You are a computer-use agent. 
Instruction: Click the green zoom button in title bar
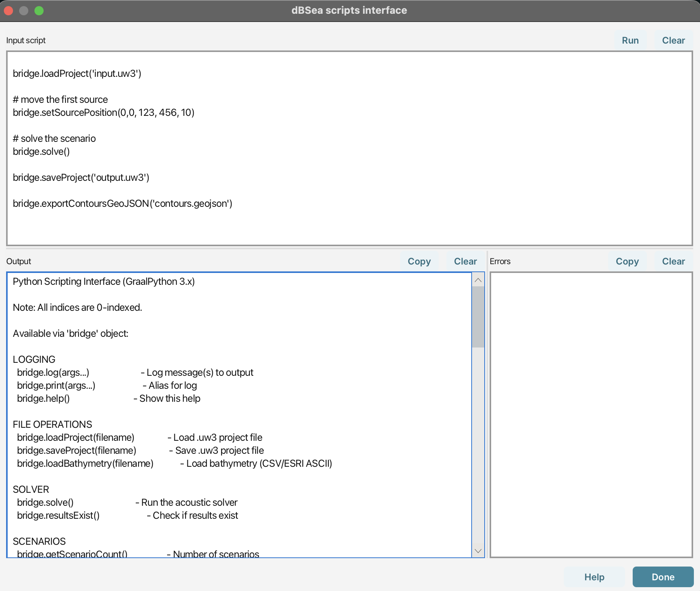coord(39,10)
